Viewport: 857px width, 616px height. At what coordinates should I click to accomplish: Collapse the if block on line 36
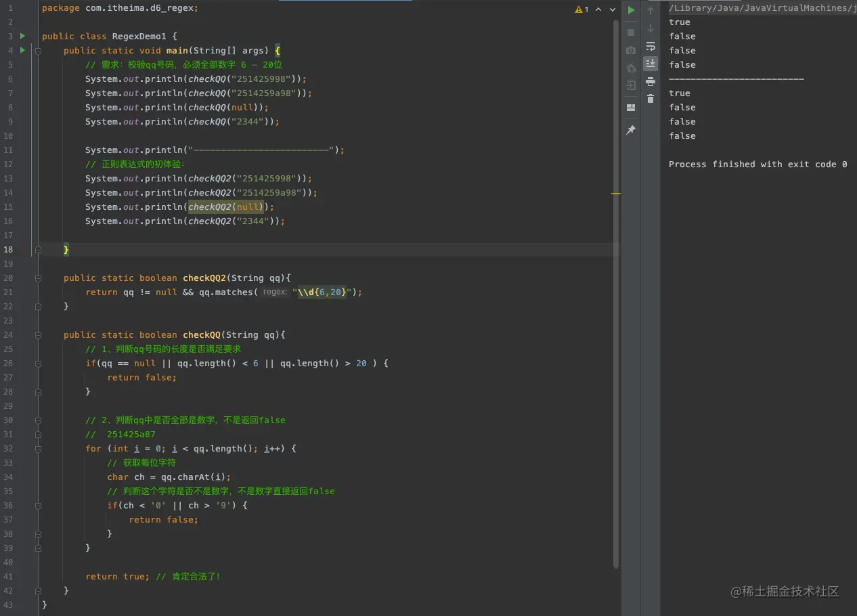click(39, 506)
